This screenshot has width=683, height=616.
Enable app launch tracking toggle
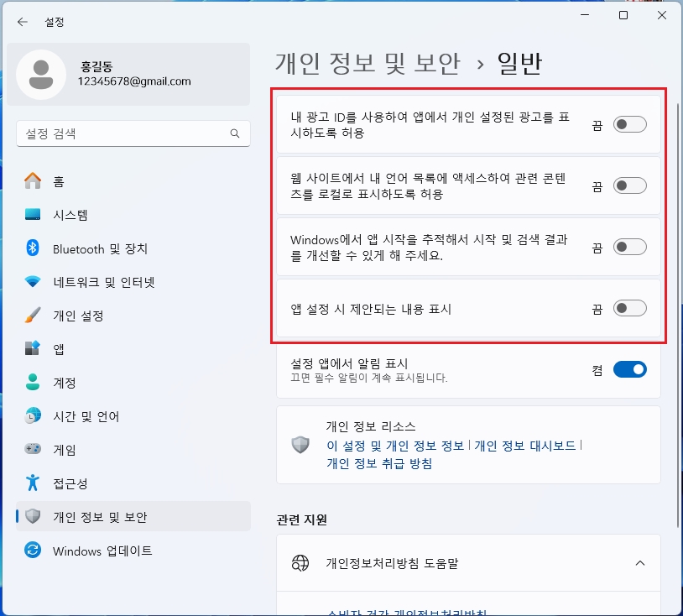pos(630,247)
